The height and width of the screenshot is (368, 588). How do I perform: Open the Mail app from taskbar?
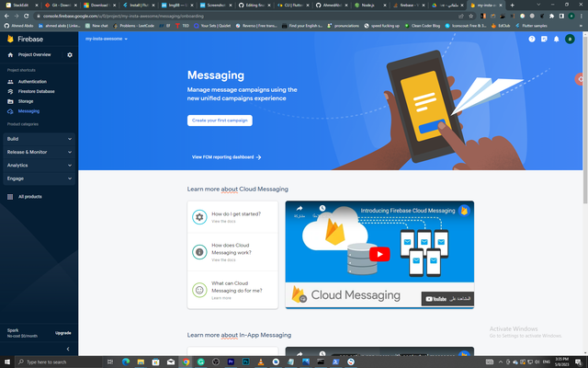click(171, 362)
